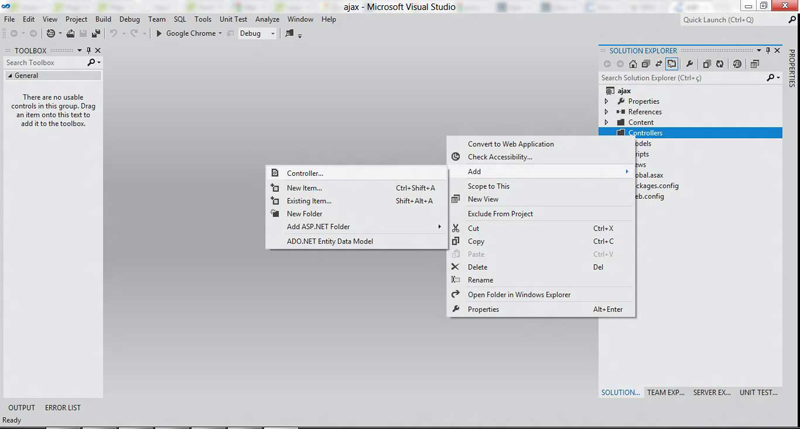
Task: Close the Toolbox panel
Action: point(98,51)
